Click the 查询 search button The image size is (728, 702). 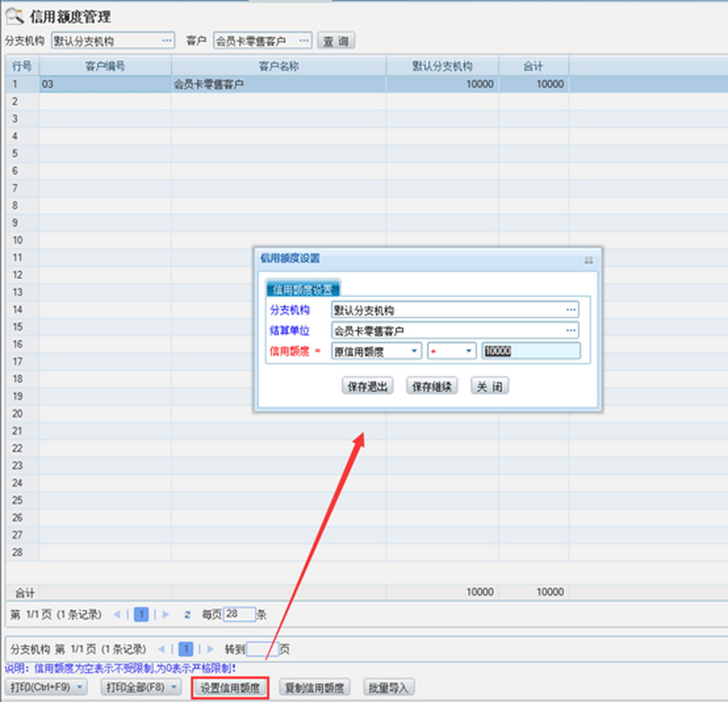click(336, 41)
